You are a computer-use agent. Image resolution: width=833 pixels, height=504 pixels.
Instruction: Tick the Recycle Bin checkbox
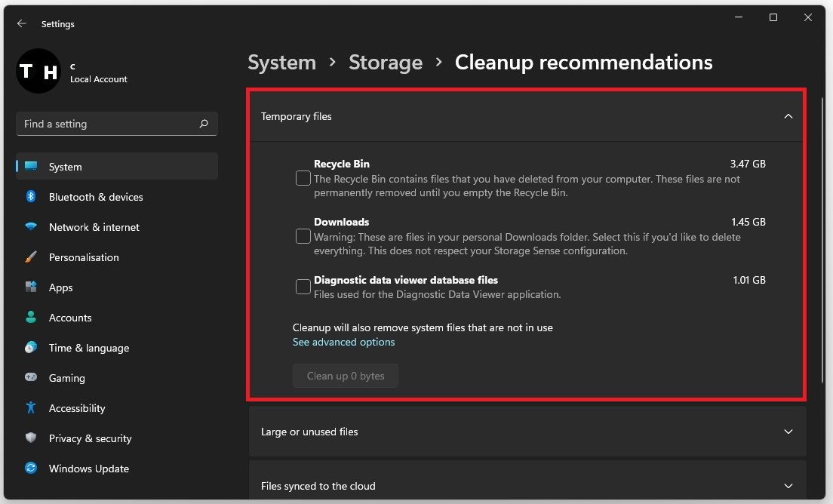point(303,179)
